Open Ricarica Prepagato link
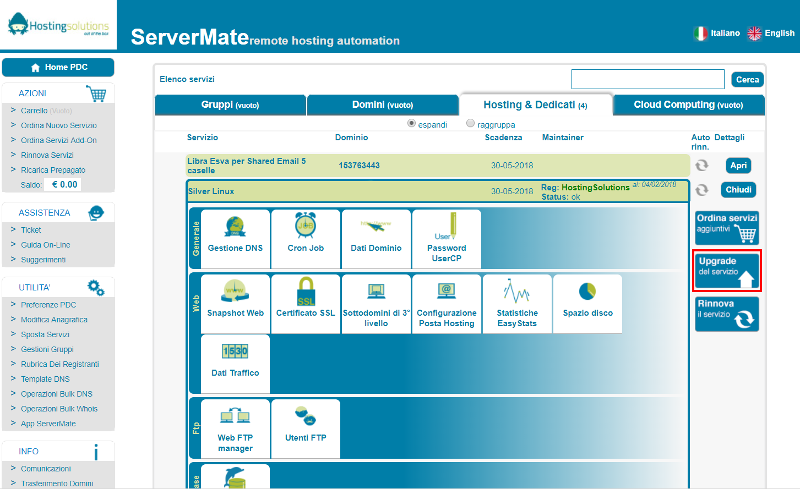The width and height of the screenshot is (800, 489). (x=53, y=170)
